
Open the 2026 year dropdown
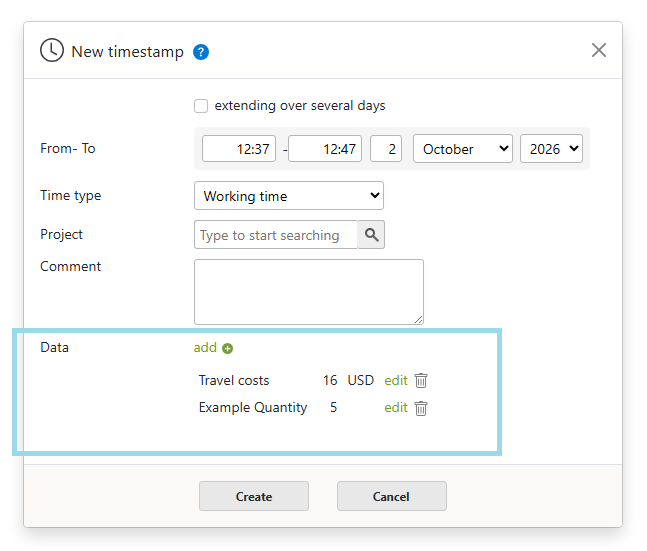click(x=551, y=149)
